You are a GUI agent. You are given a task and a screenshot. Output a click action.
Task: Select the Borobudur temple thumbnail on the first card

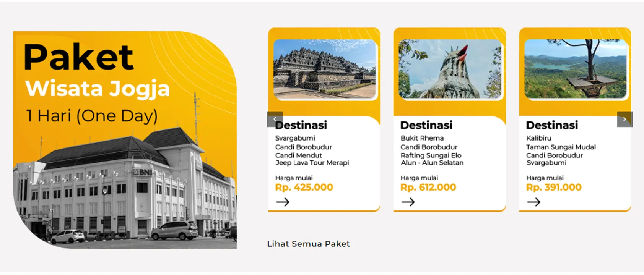324,70
